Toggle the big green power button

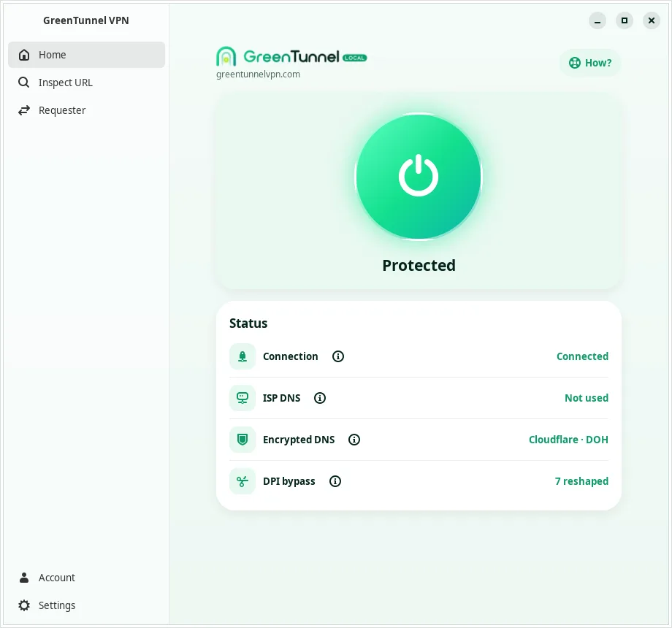(419, 177)
